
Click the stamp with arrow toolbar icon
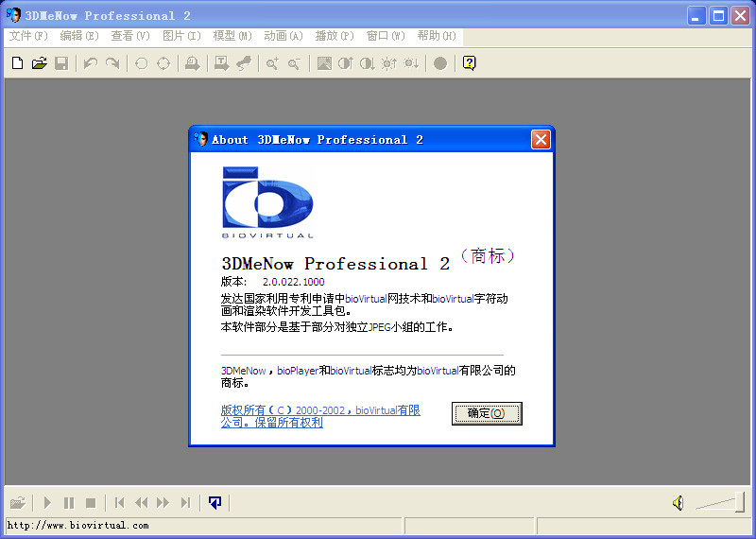(193, 63)
